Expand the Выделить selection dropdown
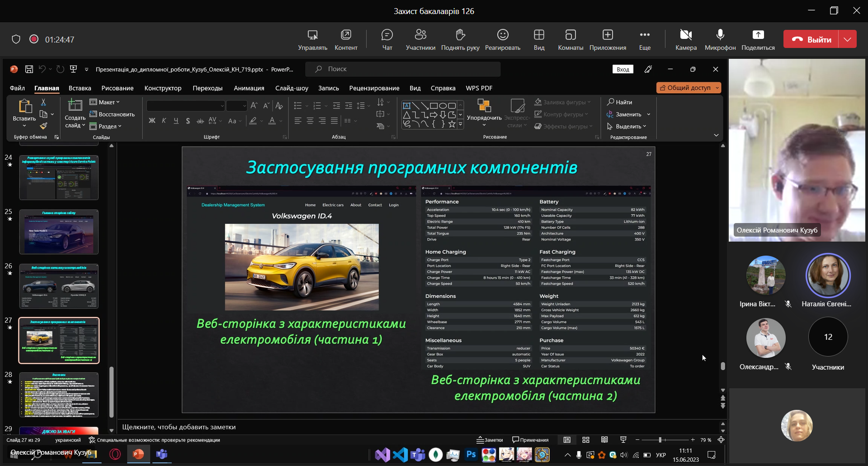The image size is (868, 466). click(627, 127)
